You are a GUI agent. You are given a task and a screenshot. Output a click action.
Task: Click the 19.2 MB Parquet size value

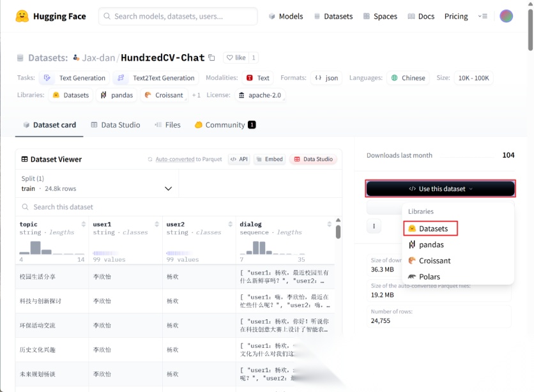[382, 295]
